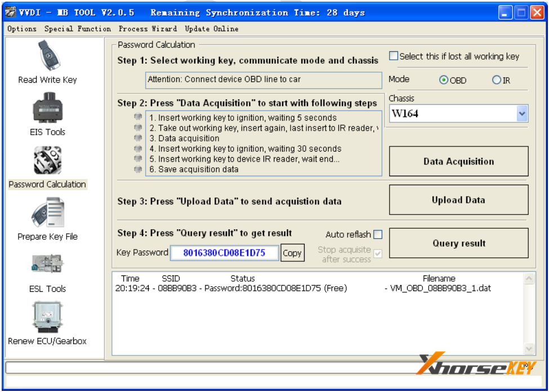Click the log scrollbar up arrow
The image size is (549, 392).
529,278
